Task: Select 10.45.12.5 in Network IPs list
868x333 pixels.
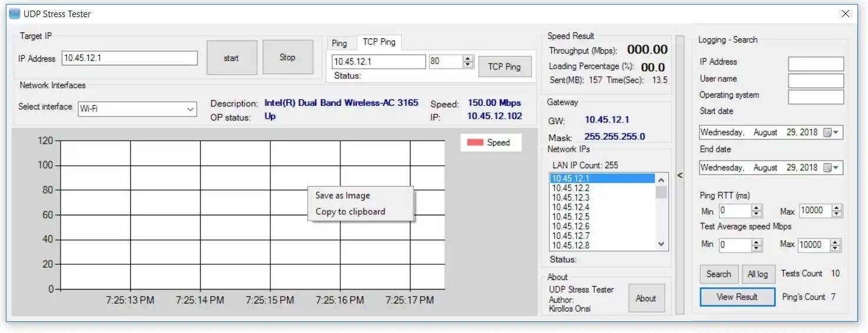Action: point(602,217)
